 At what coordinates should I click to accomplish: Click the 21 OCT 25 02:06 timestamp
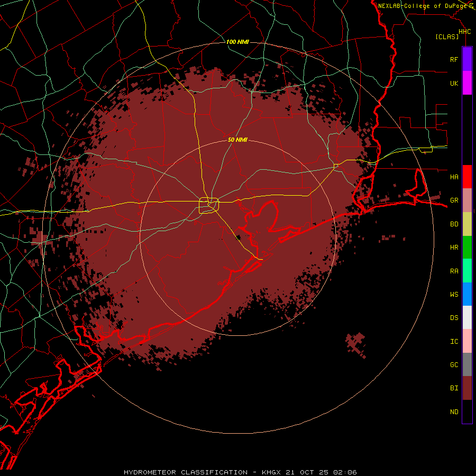coord(321,472)
